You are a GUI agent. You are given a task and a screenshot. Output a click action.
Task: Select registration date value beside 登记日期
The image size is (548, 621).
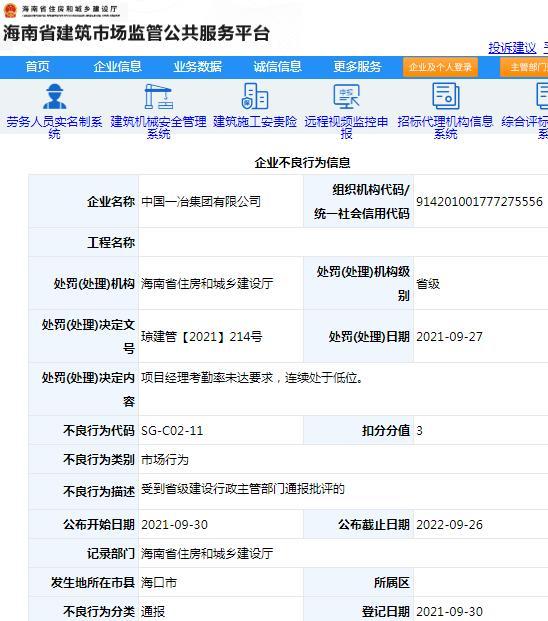pos(449,611)
